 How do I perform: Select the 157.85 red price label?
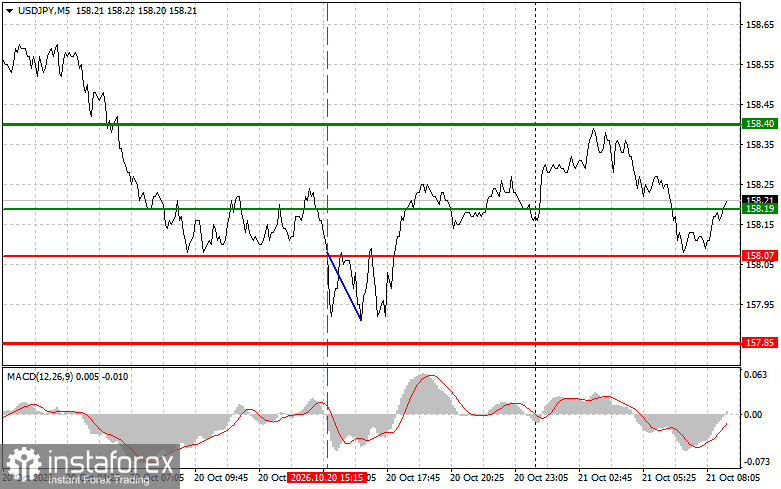point(760,343)
